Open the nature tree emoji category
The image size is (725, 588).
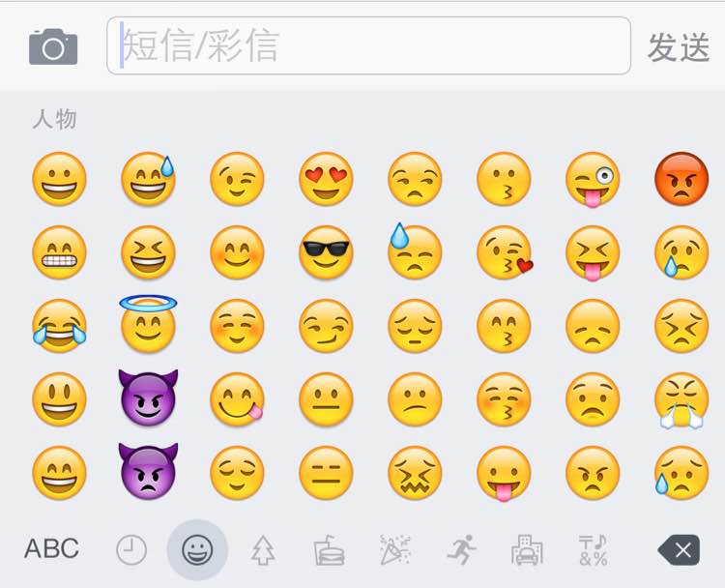point(263,550)
